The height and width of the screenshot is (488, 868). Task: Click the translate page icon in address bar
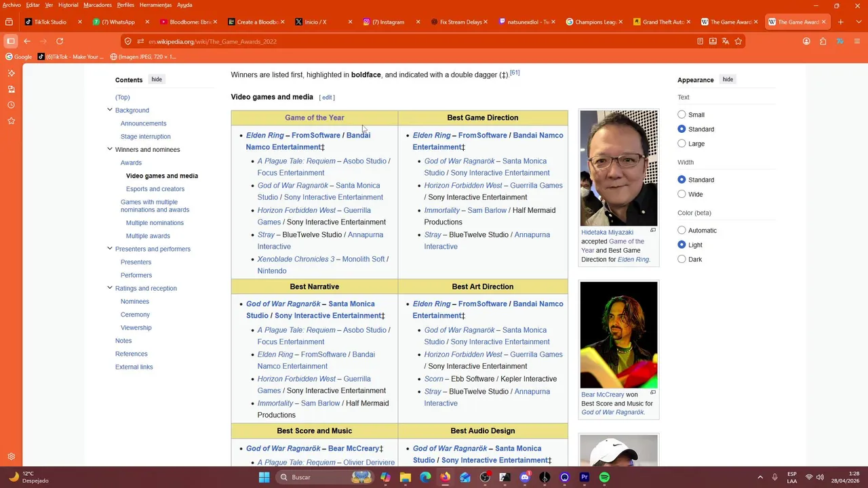[726, 41]
